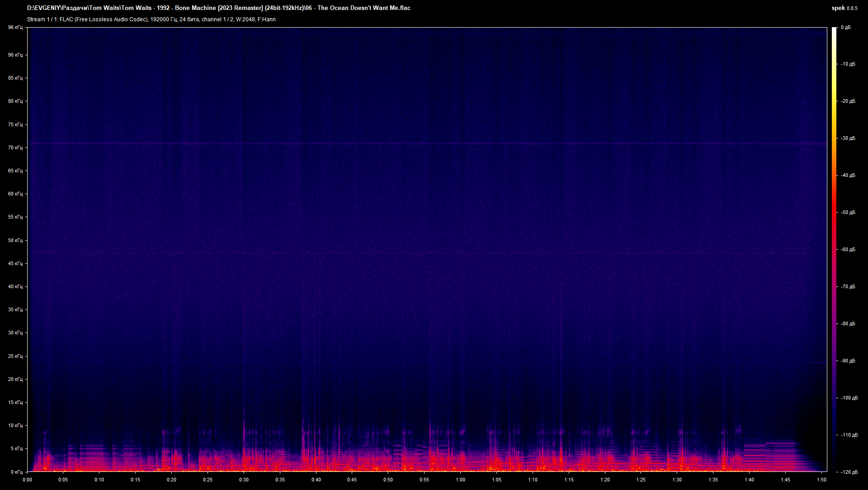Click the 'spek 0.8.5' label
The height and width of the screenshot is (490, 868).
844,8
